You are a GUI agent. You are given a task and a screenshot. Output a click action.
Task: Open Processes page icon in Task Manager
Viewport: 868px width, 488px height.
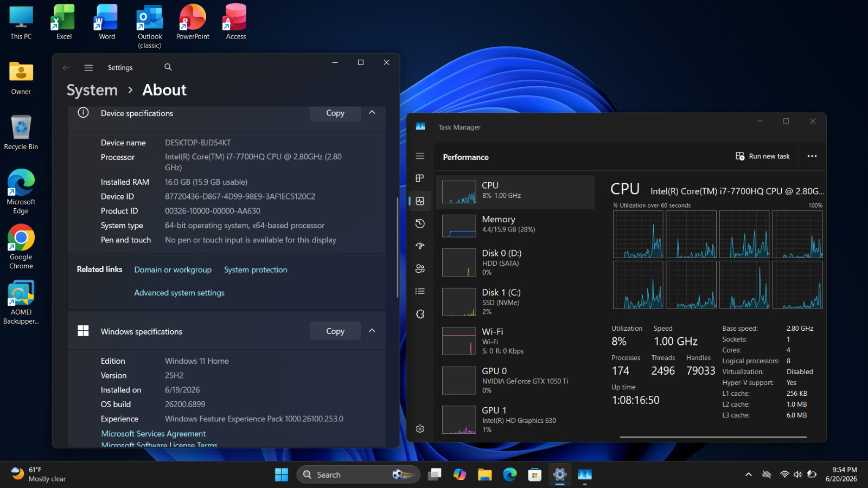[x=420, y=178]
